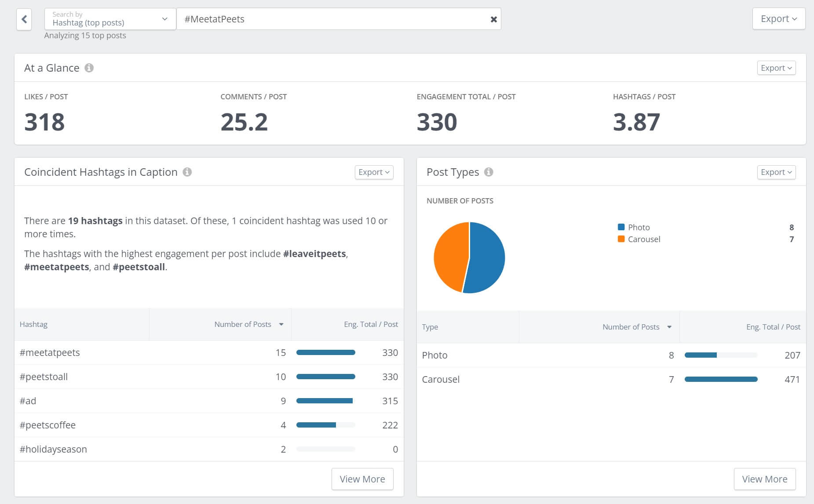Click the #leaveitpeets hashtag link
814x504 pixels.
(x=315, y=254)
